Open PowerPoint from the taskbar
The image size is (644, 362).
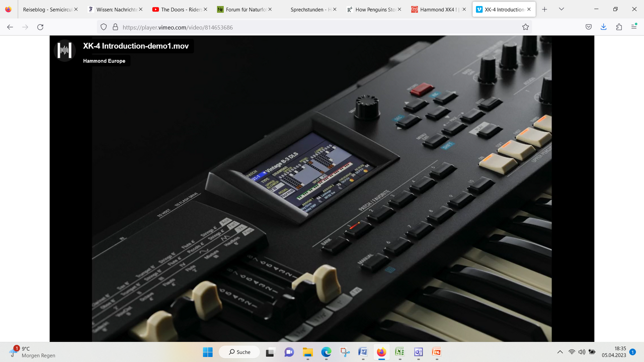tap(436, 352)
